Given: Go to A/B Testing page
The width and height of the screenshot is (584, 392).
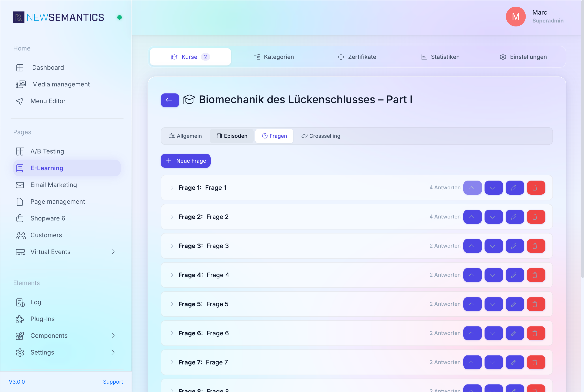Looking at the screenshot, I should (x=67, y=151).
